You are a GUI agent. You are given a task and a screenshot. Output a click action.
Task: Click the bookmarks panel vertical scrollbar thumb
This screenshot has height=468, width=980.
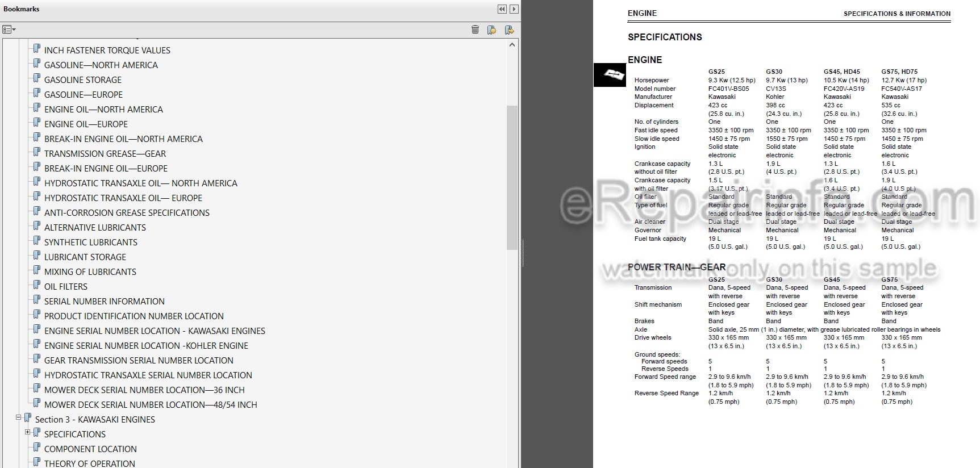coord(511,178)
